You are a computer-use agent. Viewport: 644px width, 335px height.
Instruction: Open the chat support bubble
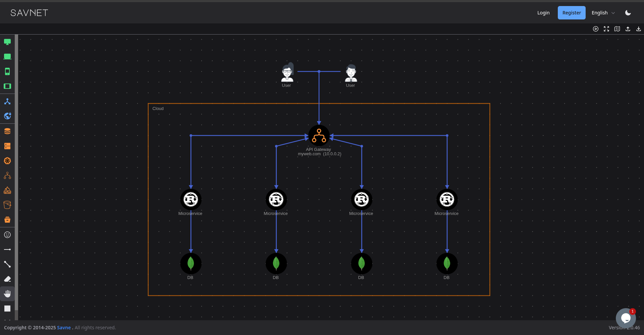click(625, 318)
